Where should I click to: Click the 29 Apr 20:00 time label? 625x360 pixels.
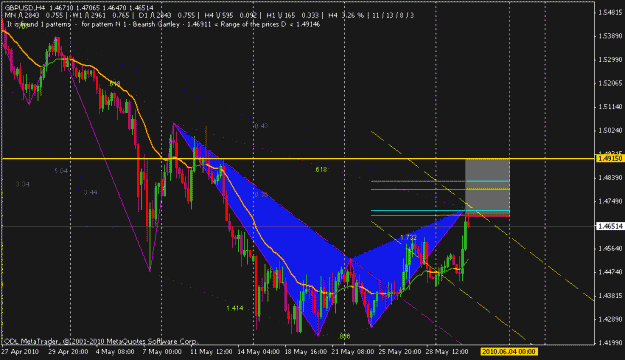click(x=68, y=352)
